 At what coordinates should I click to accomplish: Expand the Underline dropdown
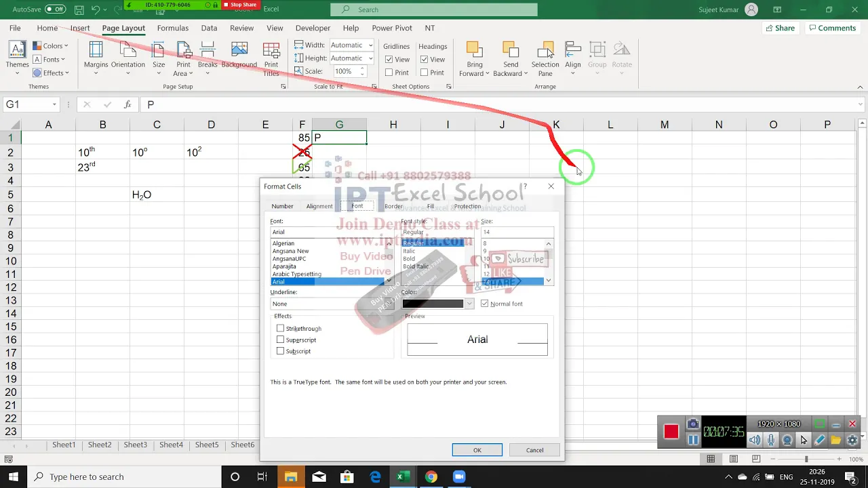[x=389, y=304]
